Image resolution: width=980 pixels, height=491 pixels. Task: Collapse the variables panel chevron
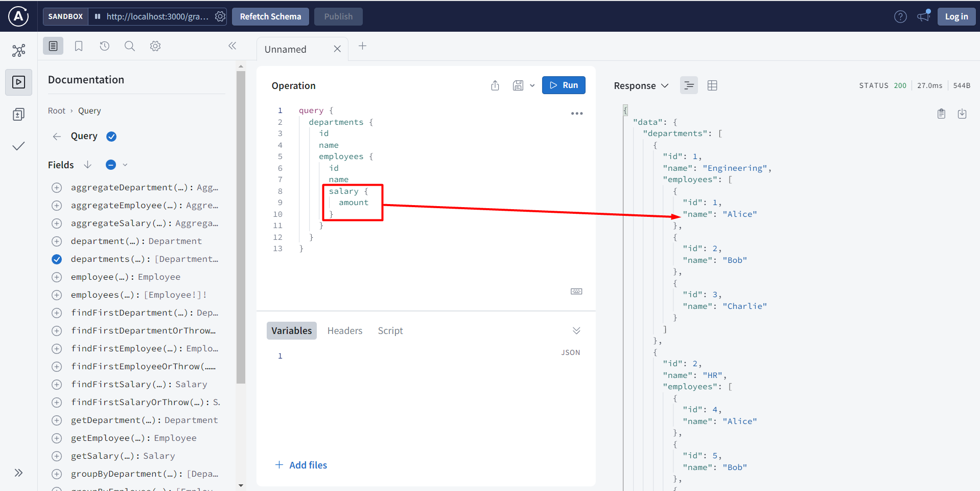coord(576,331)
